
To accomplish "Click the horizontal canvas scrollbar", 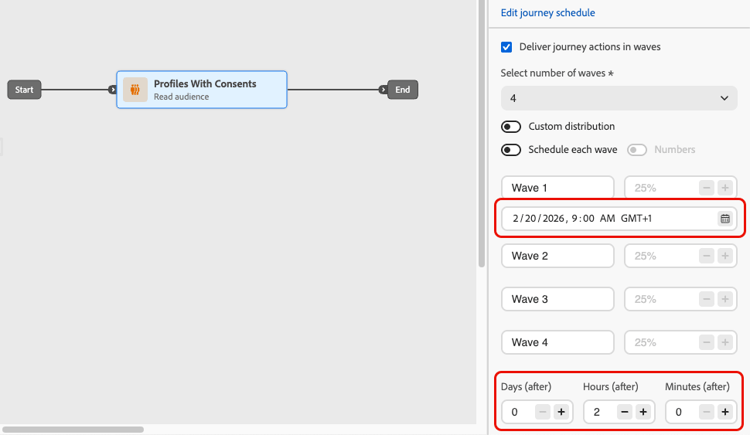I will click(x=73, y=430).
